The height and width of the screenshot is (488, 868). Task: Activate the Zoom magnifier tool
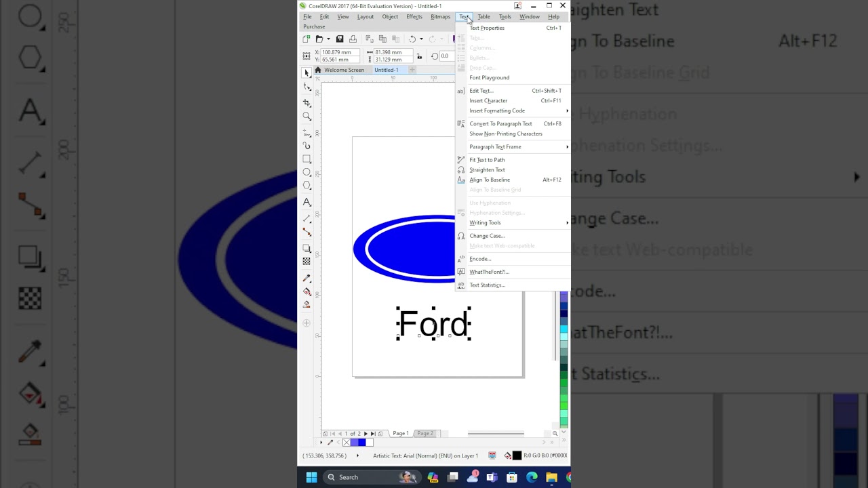(x=307, y=117)
